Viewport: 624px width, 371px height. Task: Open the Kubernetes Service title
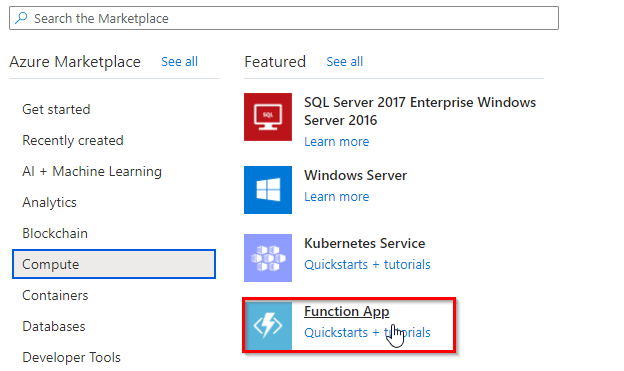click(365, 243)
